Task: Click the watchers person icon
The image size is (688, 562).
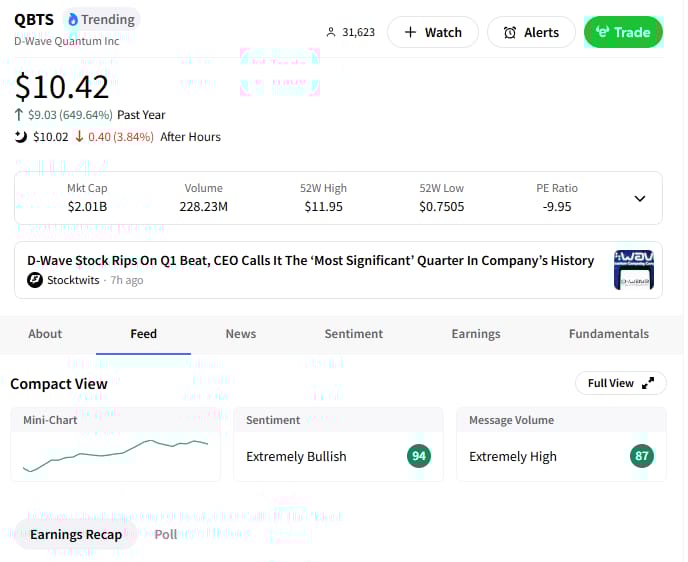Action: tap(331, 32)
